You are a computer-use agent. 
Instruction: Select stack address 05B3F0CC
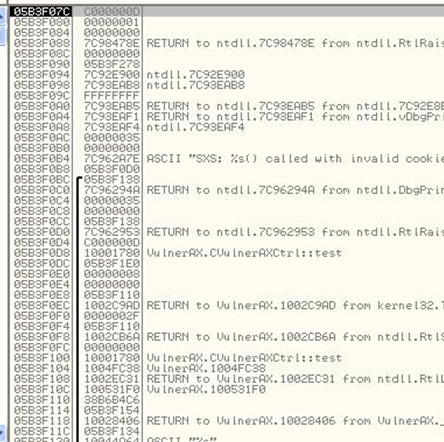click(42, 222)
